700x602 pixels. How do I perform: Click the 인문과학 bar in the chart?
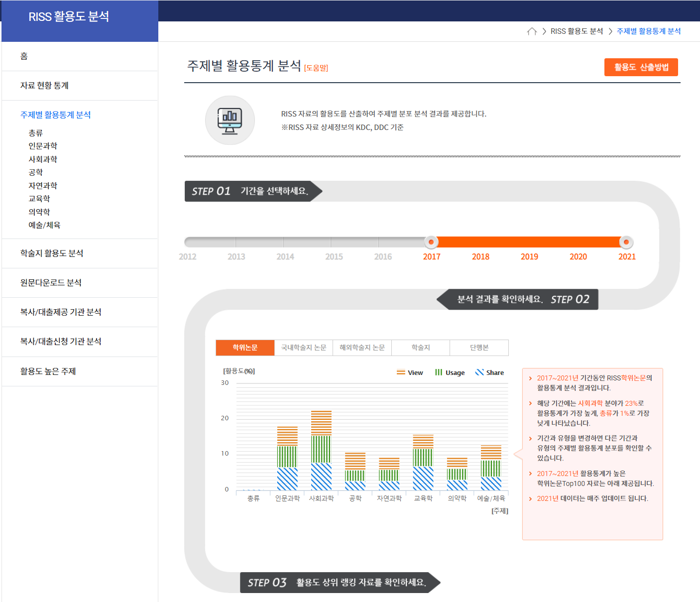287,459
